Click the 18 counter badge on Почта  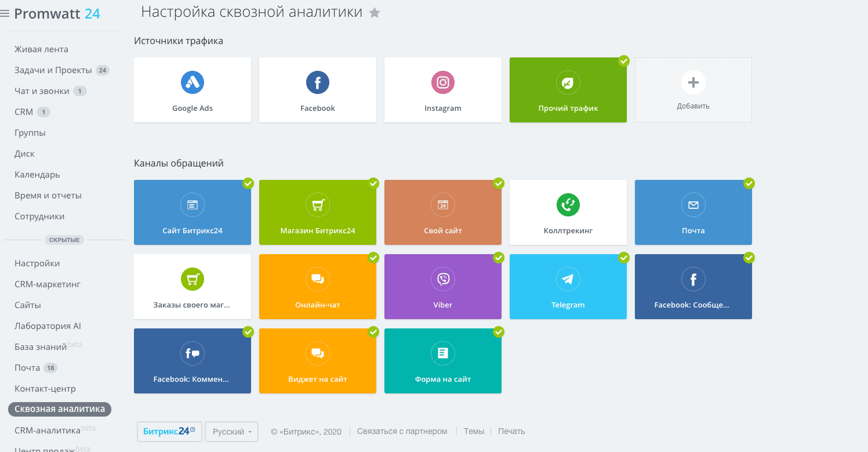(x=50, y=368)
